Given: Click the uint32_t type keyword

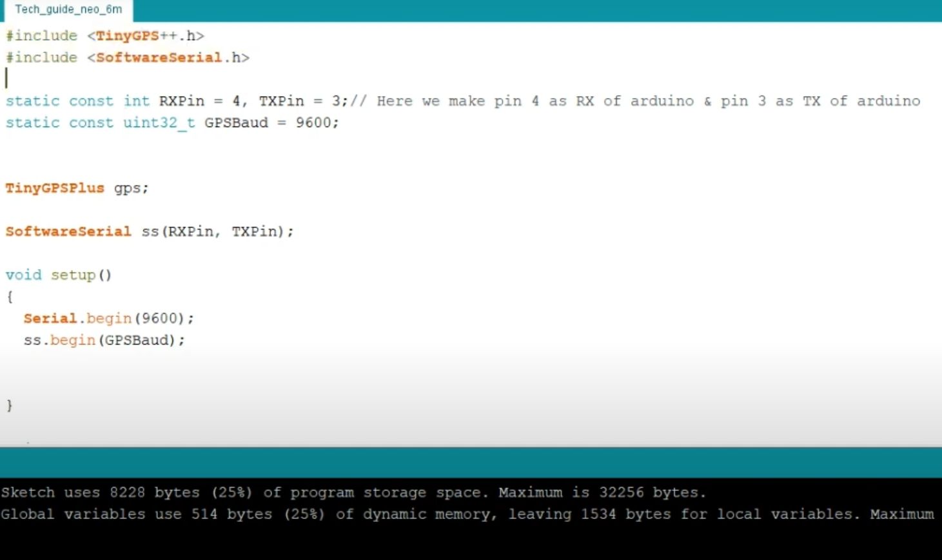Looking at the screenshot, I should pyautogui.click(x=159, y=122).
